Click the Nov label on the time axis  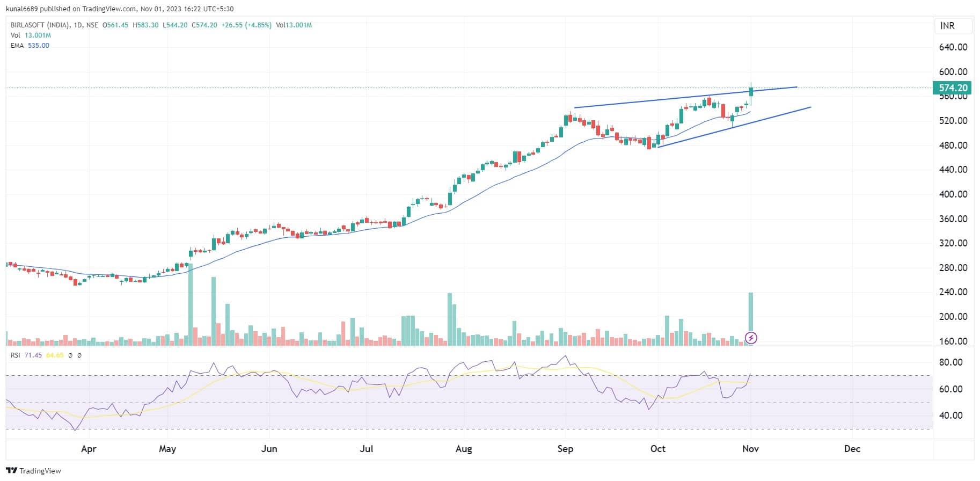[x=750, y=449]
